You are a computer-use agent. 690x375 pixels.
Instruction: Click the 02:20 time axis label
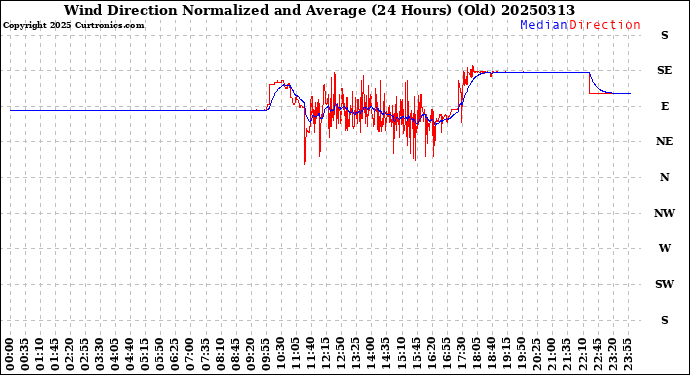point(70,354)
